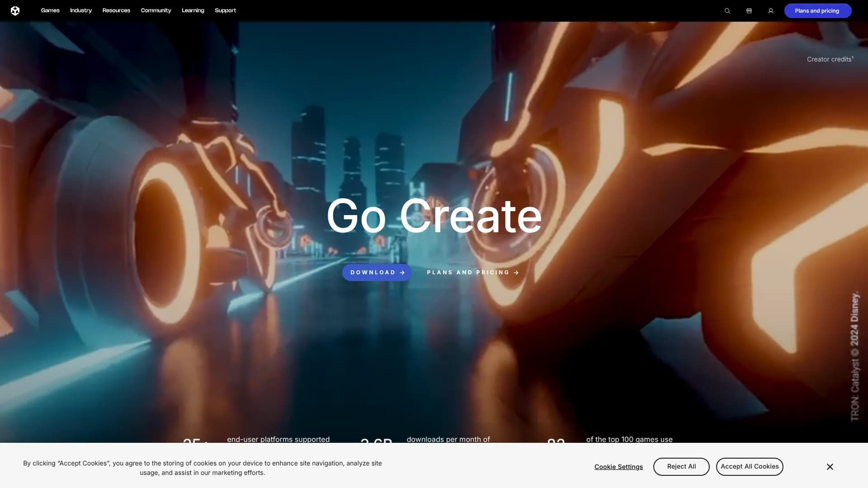Open Cookie Settings
Screen dimensions: 868x488
(x=618, y=466)
